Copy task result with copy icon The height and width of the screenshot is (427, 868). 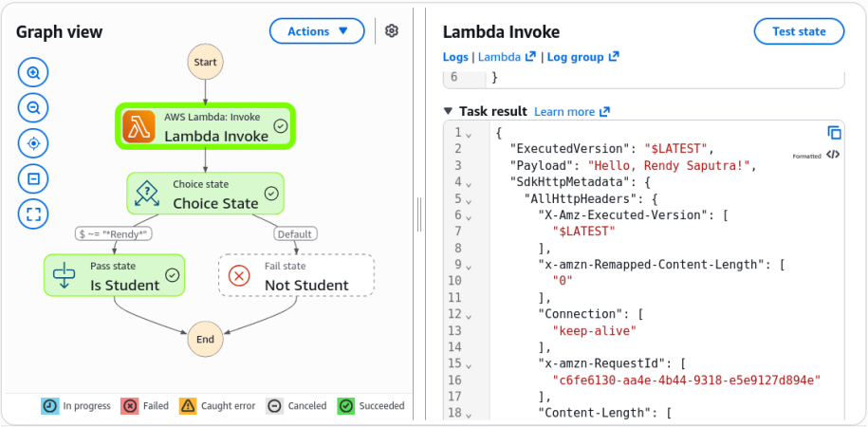click(x=834, y=133)
